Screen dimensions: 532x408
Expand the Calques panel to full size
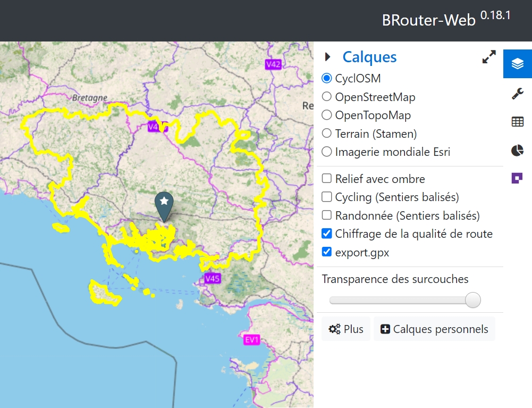point(489,57)
